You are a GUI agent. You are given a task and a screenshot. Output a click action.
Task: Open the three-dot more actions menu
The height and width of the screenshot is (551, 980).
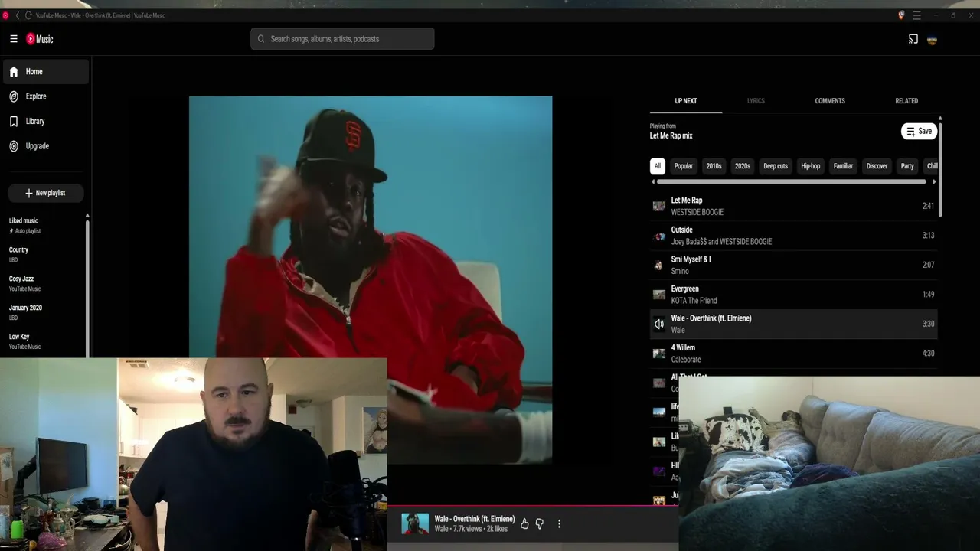[x=559, y=524]
